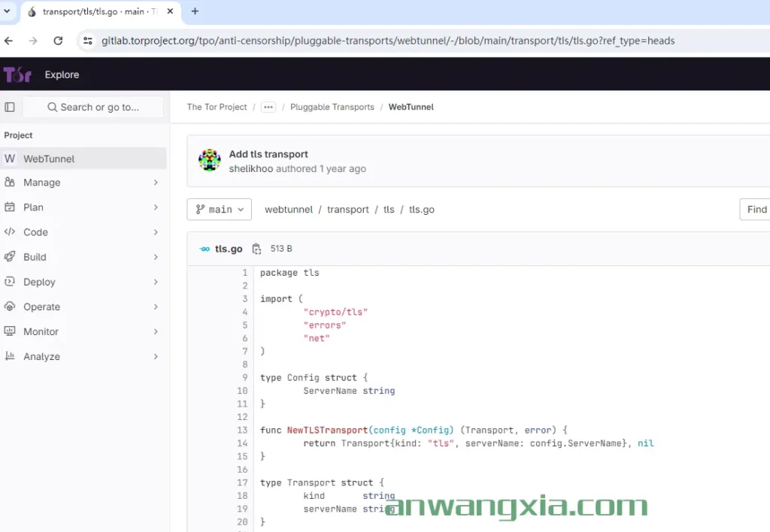
Task: Click the browser address bar URL
Action: coord(388,41)
